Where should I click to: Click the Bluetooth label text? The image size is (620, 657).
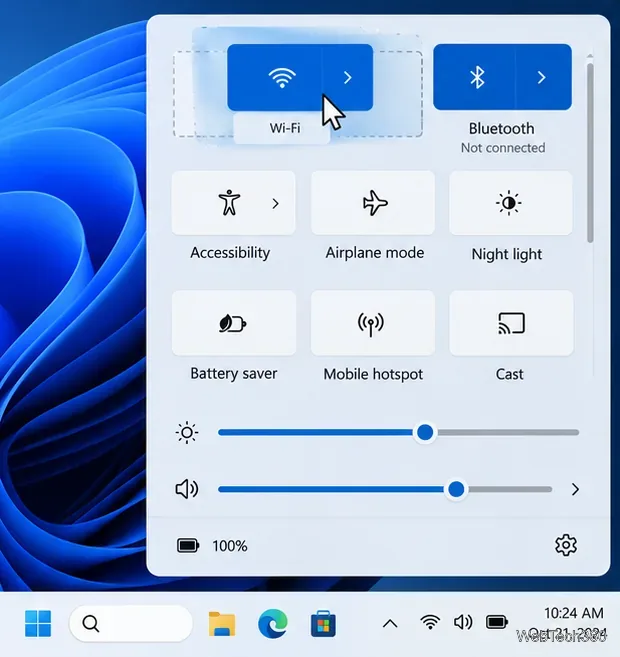(x=501, y=129)
